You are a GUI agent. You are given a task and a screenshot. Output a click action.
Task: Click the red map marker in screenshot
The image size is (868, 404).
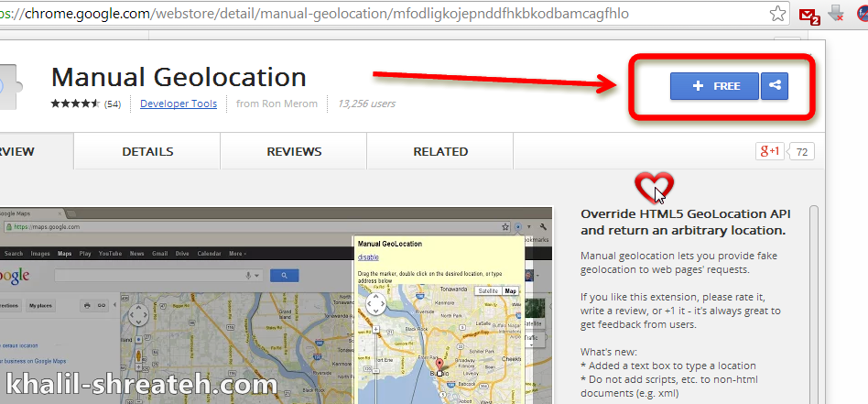(x=439, y=363)
